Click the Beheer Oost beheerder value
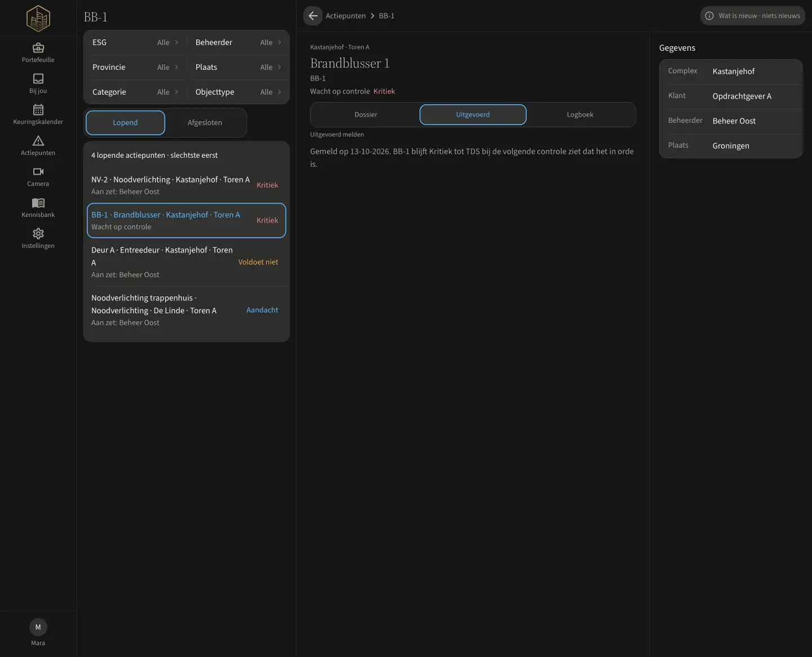The width and height of the screenshot is (812, 657). (734, 121)
